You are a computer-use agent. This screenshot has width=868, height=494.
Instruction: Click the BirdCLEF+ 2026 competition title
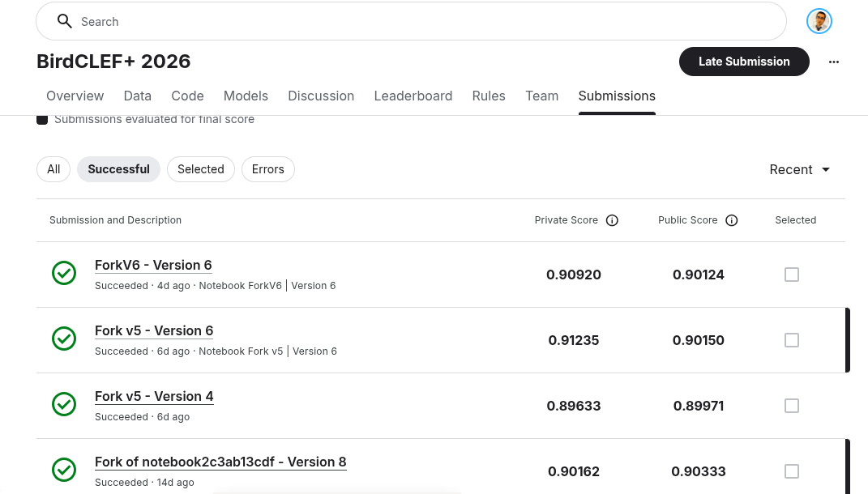113,62
